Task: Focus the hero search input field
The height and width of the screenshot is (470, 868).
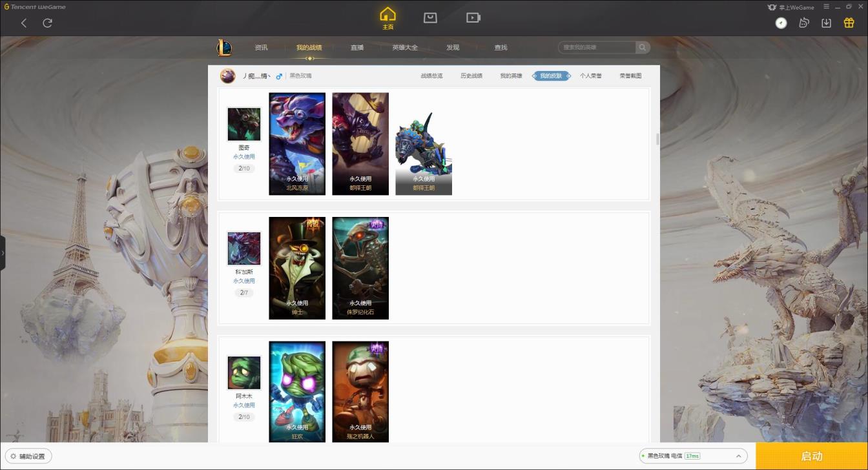Action: tap(597, 47)
